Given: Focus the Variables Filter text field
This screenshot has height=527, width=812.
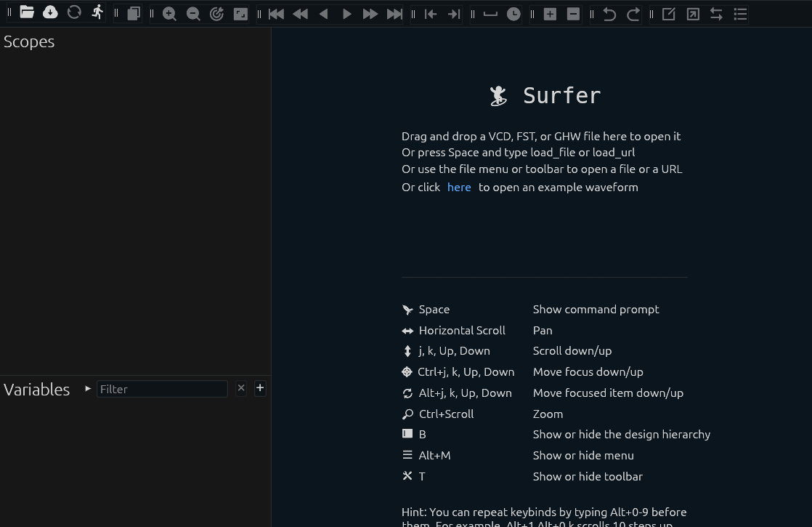Looking at the screenshot, I should click(x=162, y=389).
